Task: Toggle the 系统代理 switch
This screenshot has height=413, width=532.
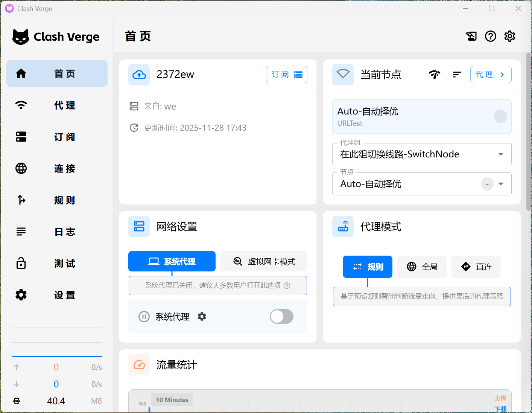Action: coord(281,317)
